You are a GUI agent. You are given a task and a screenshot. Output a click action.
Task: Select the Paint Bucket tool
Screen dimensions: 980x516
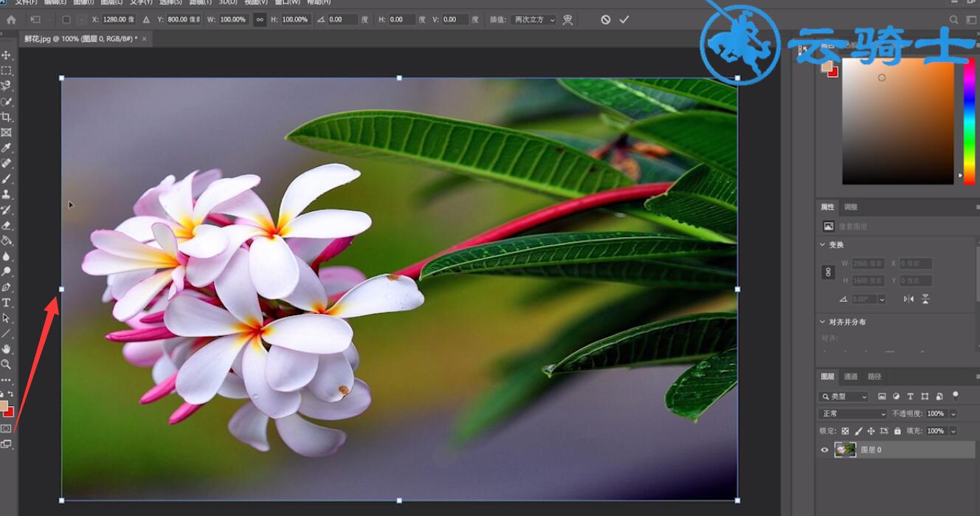(x=6, y=241)
